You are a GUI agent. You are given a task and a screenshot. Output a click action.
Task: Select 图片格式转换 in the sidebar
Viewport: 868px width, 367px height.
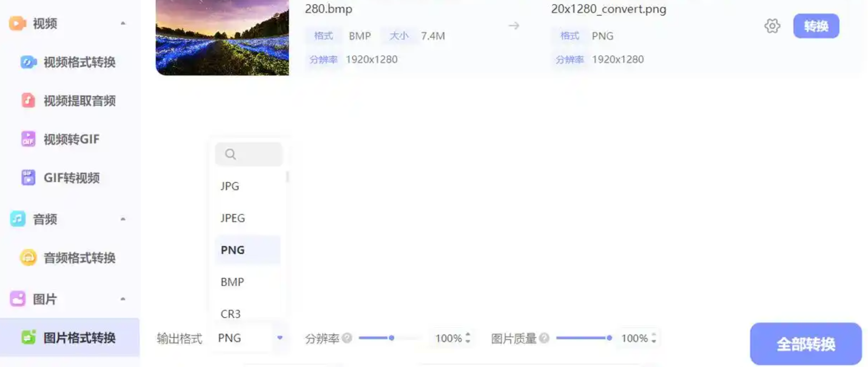pos(70,337)
